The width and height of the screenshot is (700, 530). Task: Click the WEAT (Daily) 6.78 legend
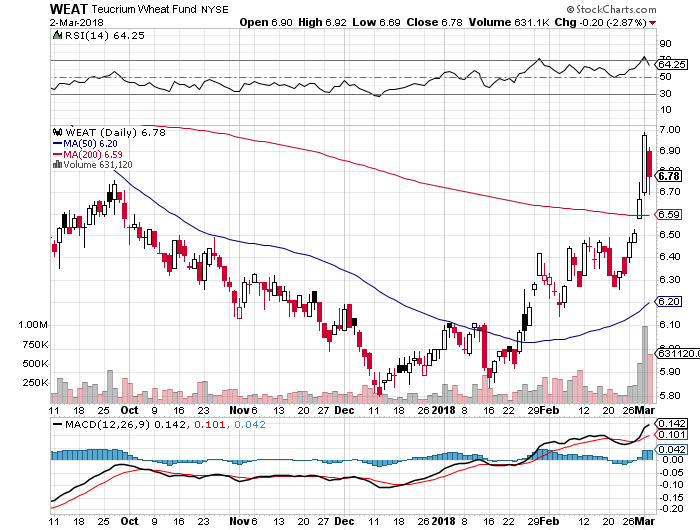click(x=115, y=133)
